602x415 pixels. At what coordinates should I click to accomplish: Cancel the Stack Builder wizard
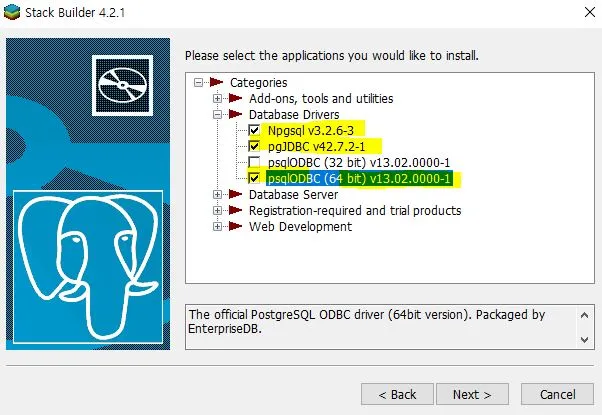(x=557, y=394)
